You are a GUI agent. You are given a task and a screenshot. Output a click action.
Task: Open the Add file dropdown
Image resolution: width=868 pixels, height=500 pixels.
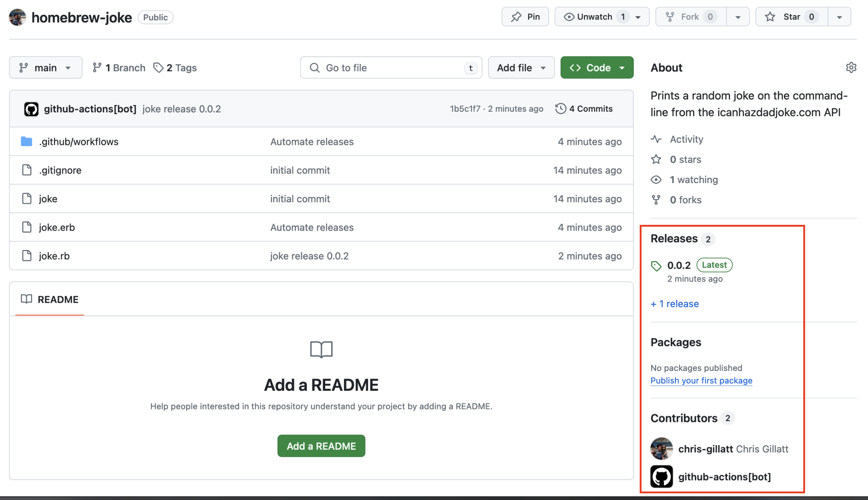(x=521, y=68)
